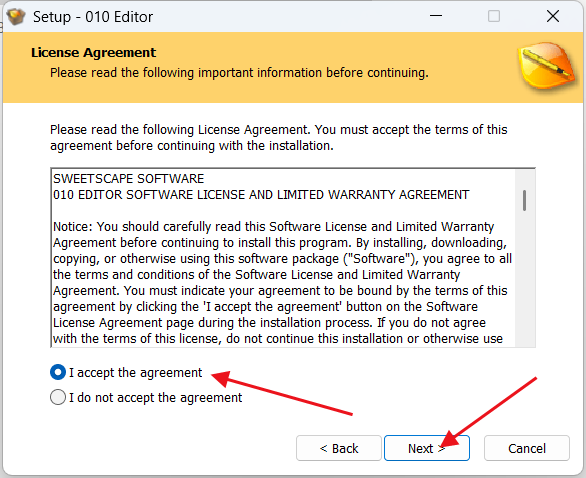Click the 'Please read the following important information' subtitle

coord(239,73)
